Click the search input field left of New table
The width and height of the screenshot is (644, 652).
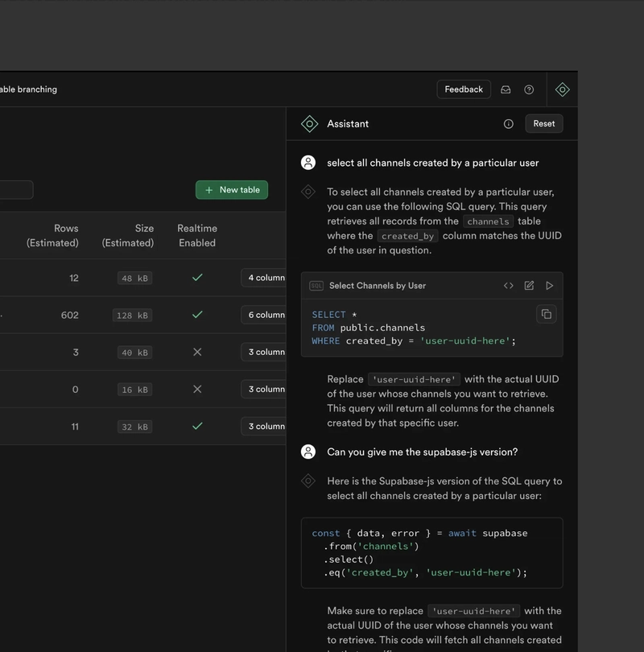coord(16,190)
